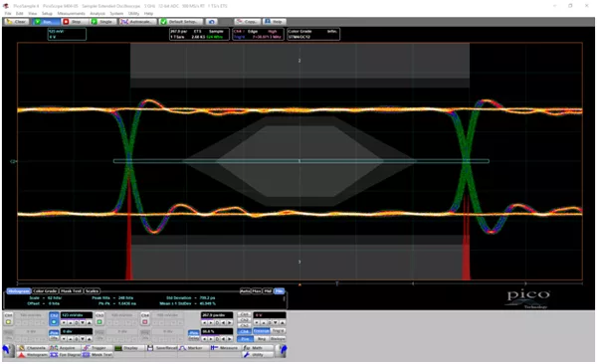
Task: Enable channel Ch4 with pink indicator
Action: point(144,318)
